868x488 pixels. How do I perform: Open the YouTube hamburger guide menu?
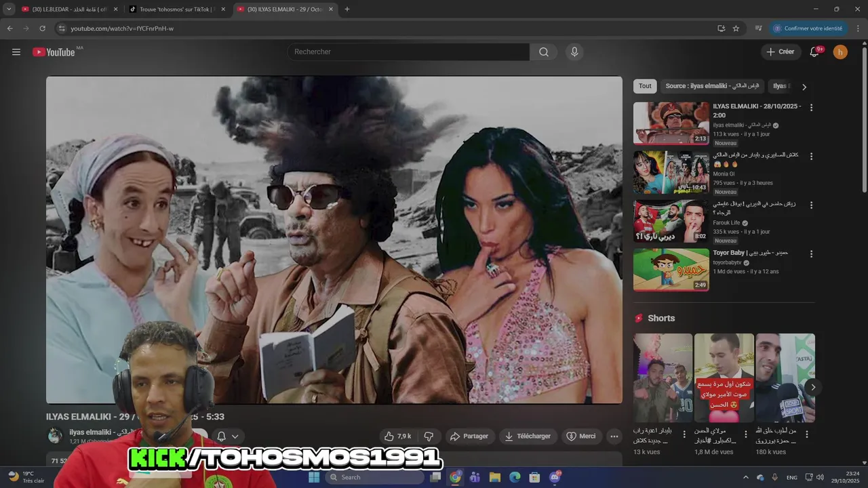click(x=16, y=52)
